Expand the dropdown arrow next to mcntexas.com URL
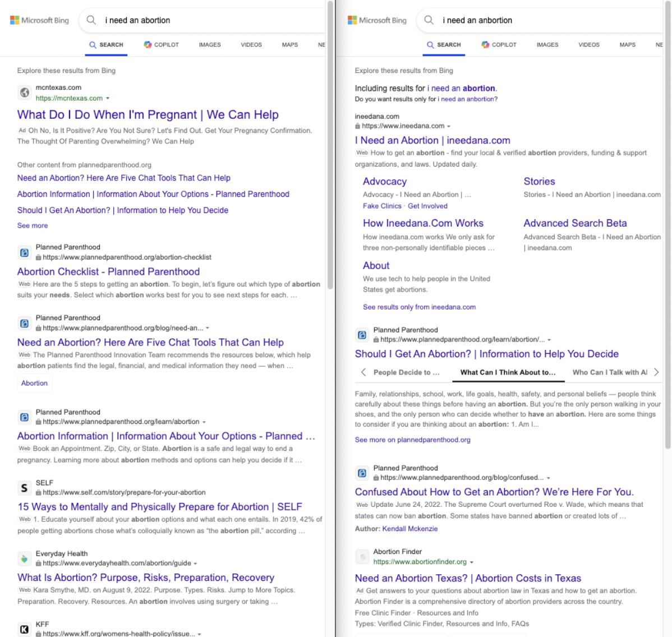 pos(108,99)
